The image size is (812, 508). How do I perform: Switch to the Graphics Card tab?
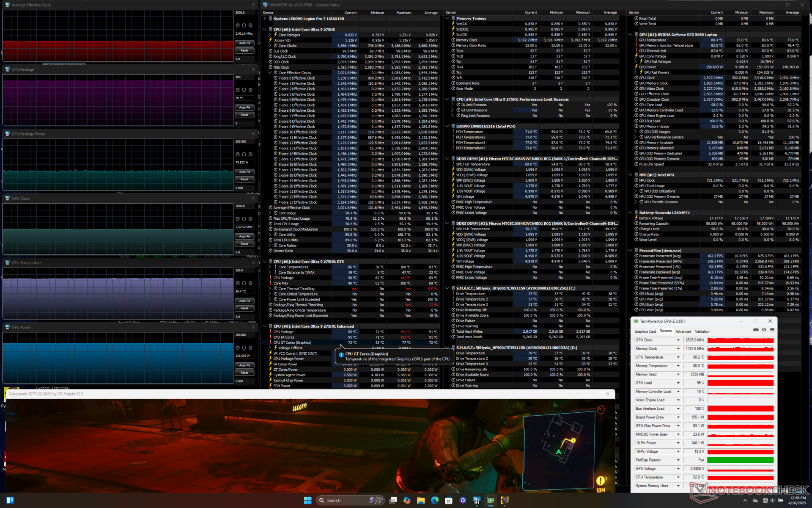coord(645,331)
